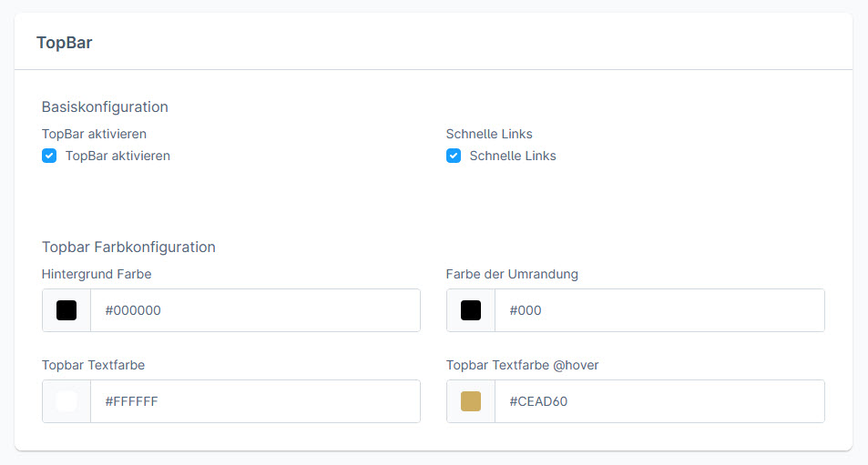Focus the #CEAD60 hover color hex field
Screen dimensions: 868x465
click(659, 401)
